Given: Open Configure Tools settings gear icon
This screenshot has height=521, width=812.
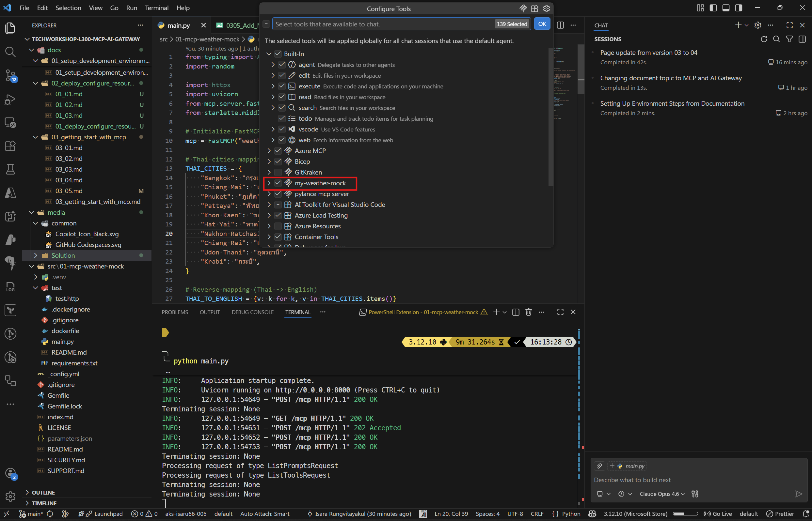Looking at the screenshot, I should point(546,8).
